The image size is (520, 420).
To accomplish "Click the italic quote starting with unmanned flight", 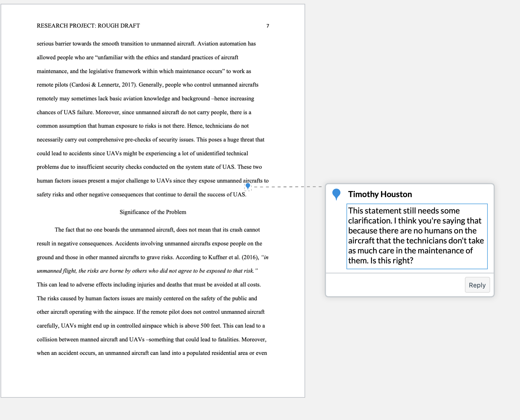I will (x=147, y=271).
